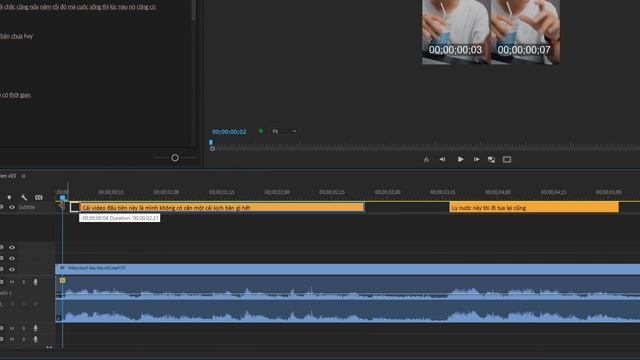Open the Fit zoom level dropdown
Image resolution: width=640 pixels, height=360 pixels.
tap(284, 131)
